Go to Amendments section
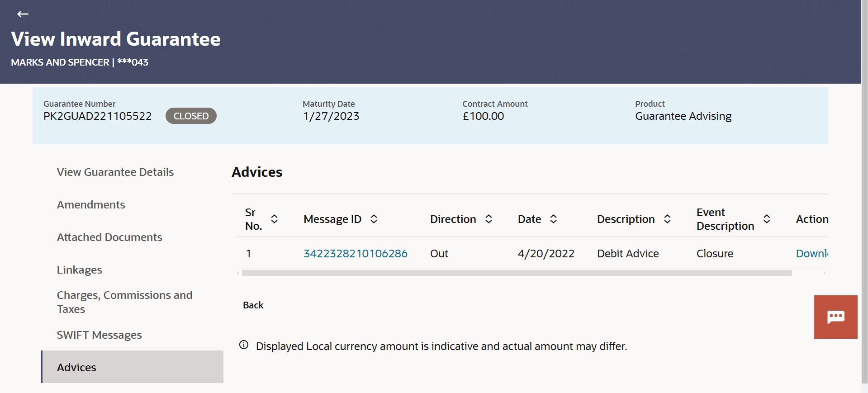The width and height of the screenshot is (868, 393). click(x=91, y=205)
